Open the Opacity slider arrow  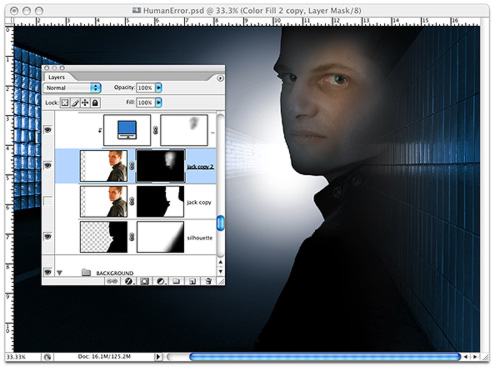coord(159,88)
